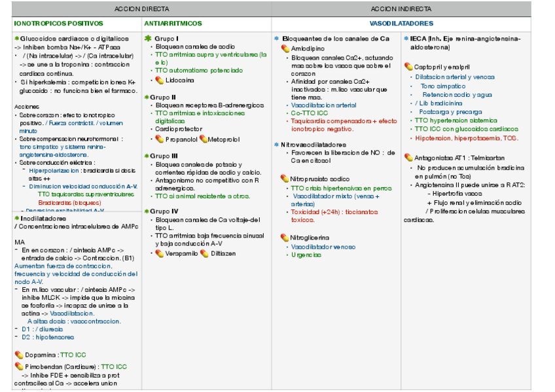Click the green 'TTO hypertension sistemica'
Viewport: 555px width, 392px height.
coord(456,120)
